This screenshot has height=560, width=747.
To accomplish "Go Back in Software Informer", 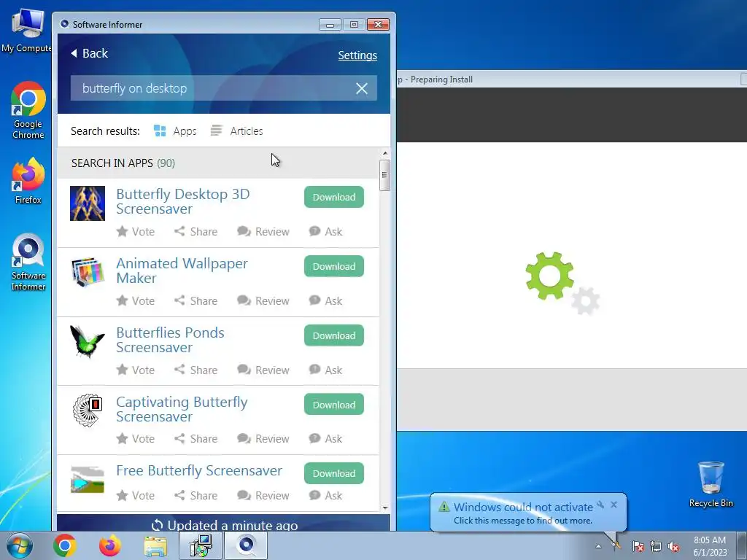I will pyautogui.click(x=90, y=53).
